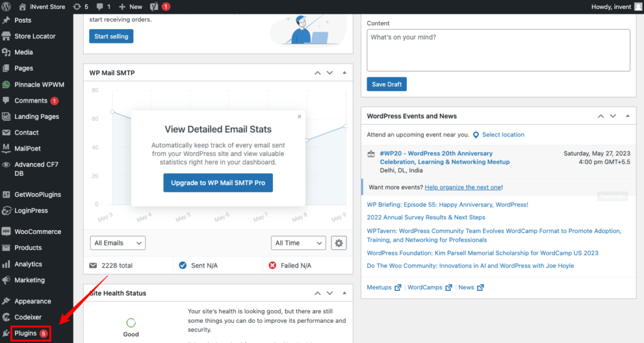
Task: Open the WooCommerce icon in the sidebar
Action: [x=6, y=232]
